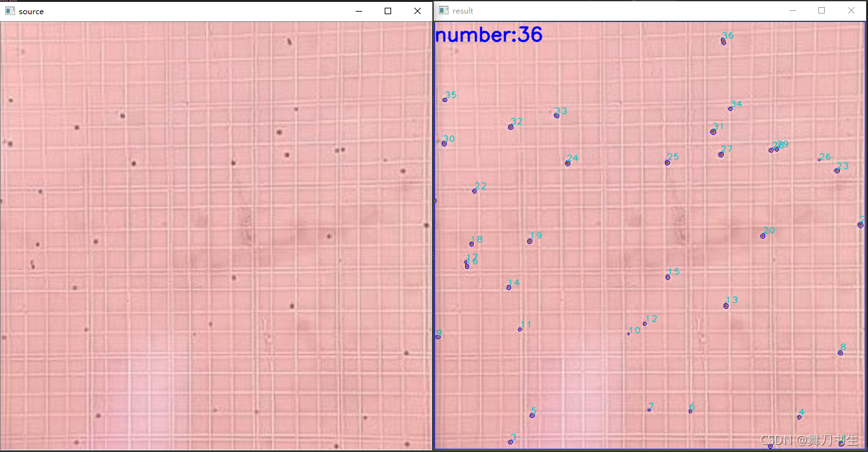Click cell label 3 in result
Viewport: 868px width, 452px height.
pos(513,437)
